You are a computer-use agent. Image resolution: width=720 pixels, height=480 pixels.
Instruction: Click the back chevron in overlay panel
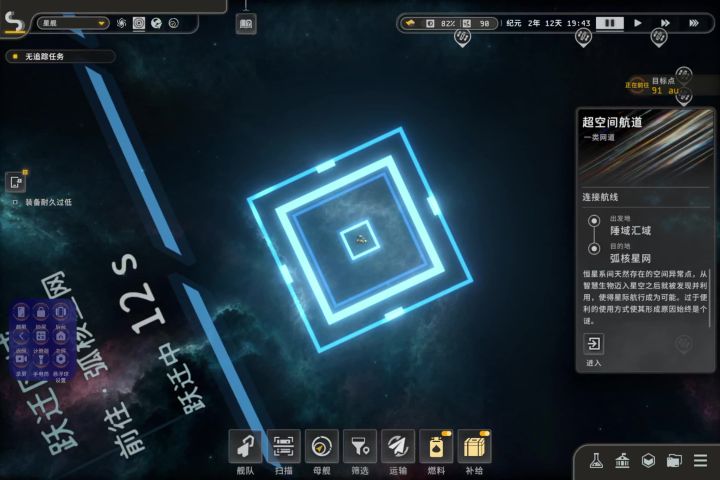[21, 336]
